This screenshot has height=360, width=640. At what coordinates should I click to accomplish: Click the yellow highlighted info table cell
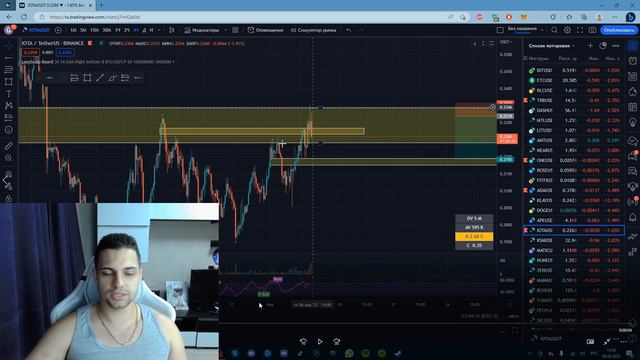(x=474, y=236)
